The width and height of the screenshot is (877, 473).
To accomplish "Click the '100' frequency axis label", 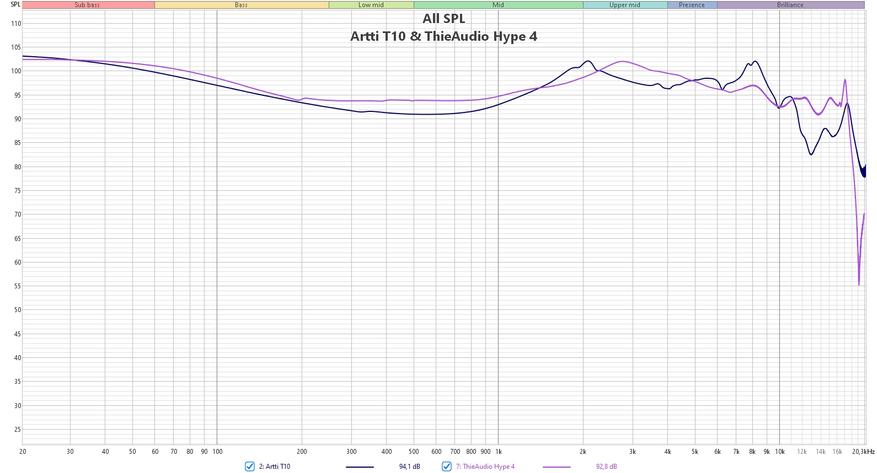I will [217, 451].
